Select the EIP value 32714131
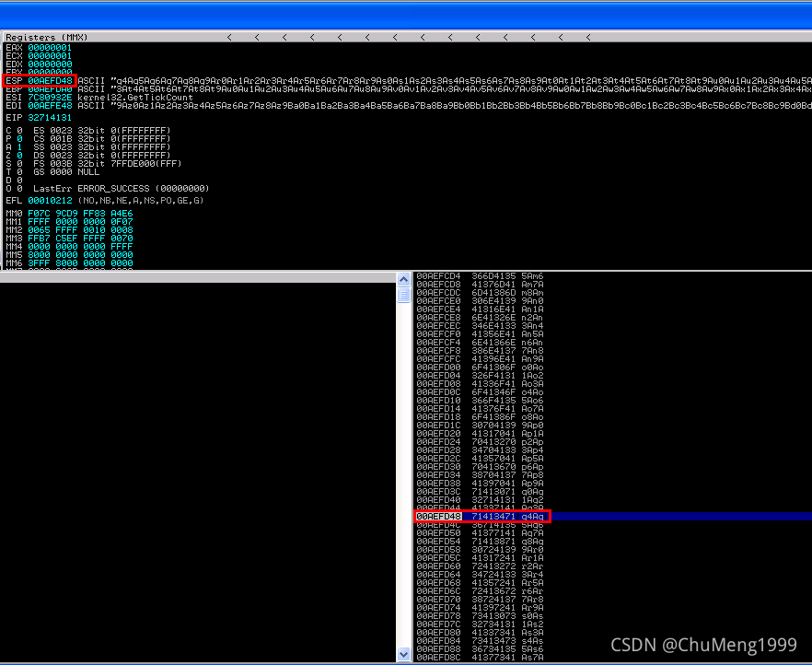The width and height of the screenshot is (812, 665). [x=50, y=118]
